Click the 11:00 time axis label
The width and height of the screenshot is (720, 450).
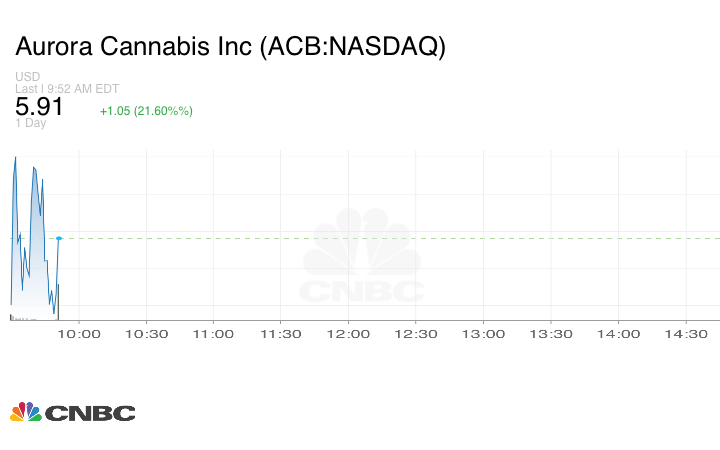click(214, 334)
